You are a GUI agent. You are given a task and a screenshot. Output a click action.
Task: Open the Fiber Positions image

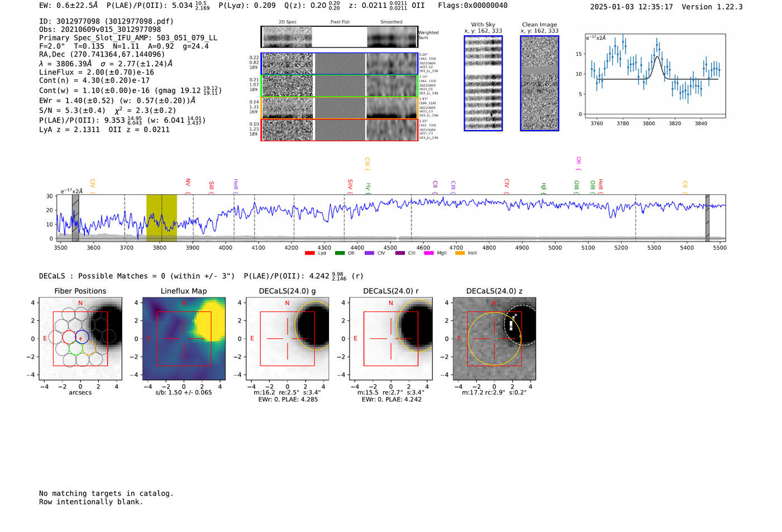pyautogui.click(x=80, y=339)
